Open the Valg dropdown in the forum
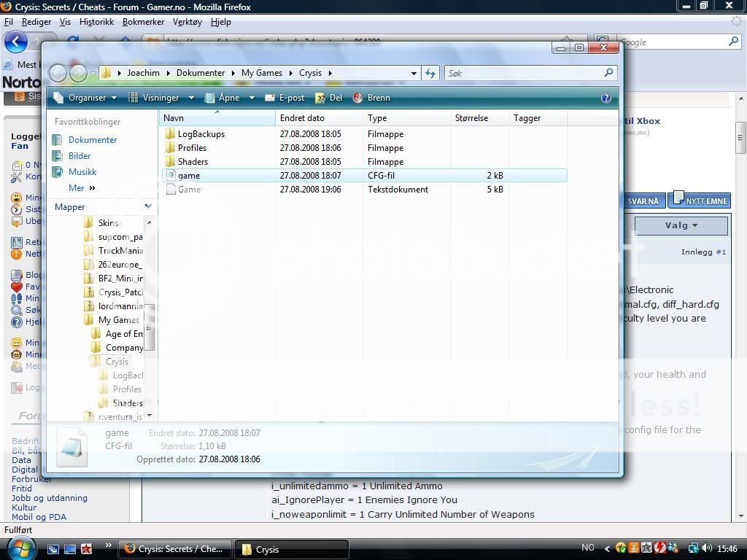Viewport: 747px width, 560px height. click(x=681, y=225)
